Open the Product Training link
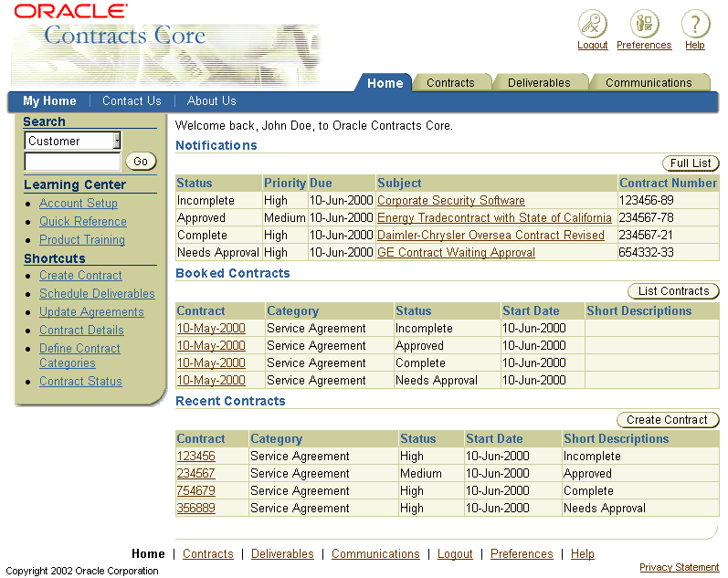Screen dimensions: 728x578 pyautogui.click(x=82, y=239)
